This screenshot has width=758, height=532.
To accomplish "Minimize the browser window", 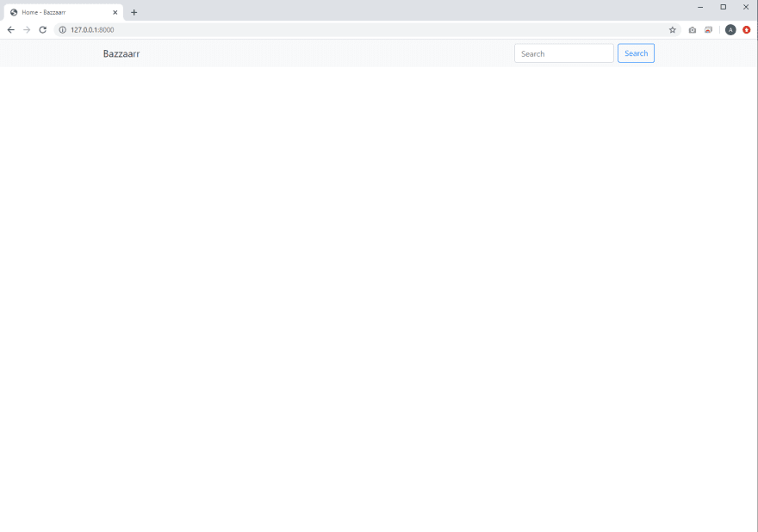I will (x=700, y=7).
